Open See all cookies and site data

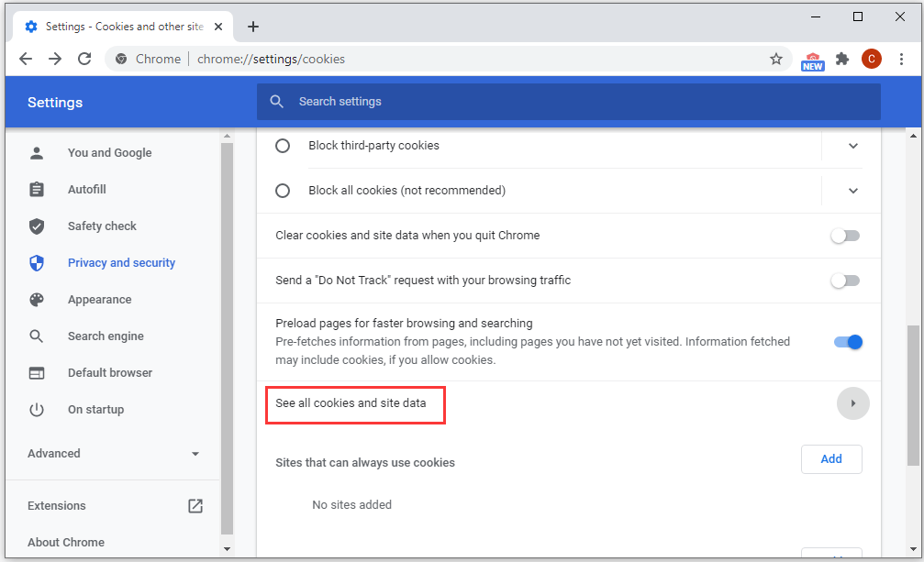351,403
